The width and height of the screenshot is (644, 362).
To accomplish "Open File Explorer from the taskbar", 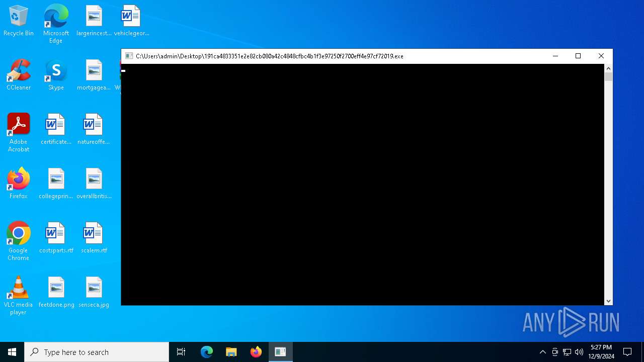I will click(231, 352).
